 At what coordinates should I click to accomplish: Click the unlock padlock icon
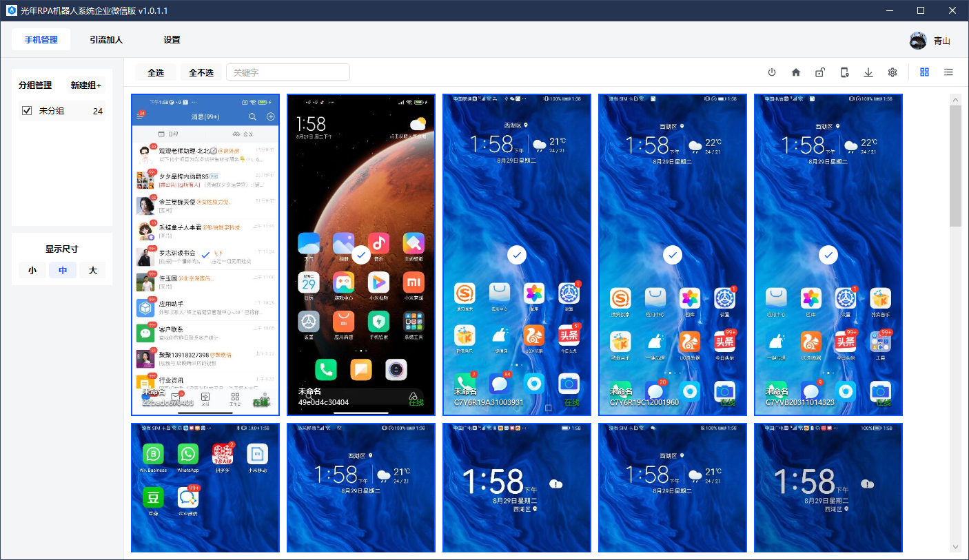[x=820, y=72]
